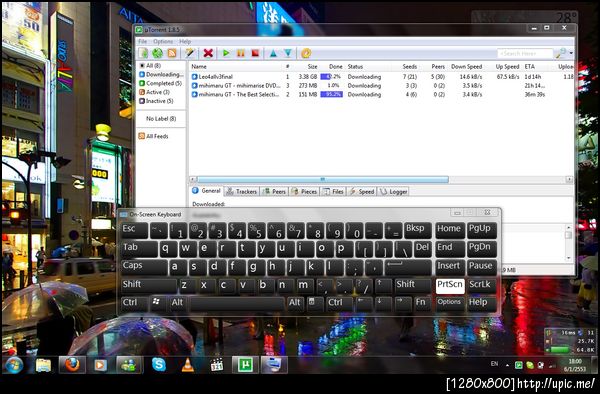Open the search engine dropdown arrow
600x394 pixels.
pos(571,54)
